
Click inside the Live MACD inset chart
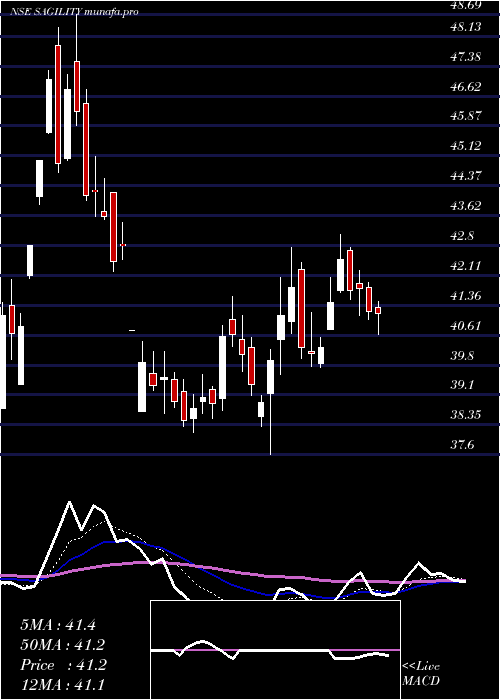(275, 650)
